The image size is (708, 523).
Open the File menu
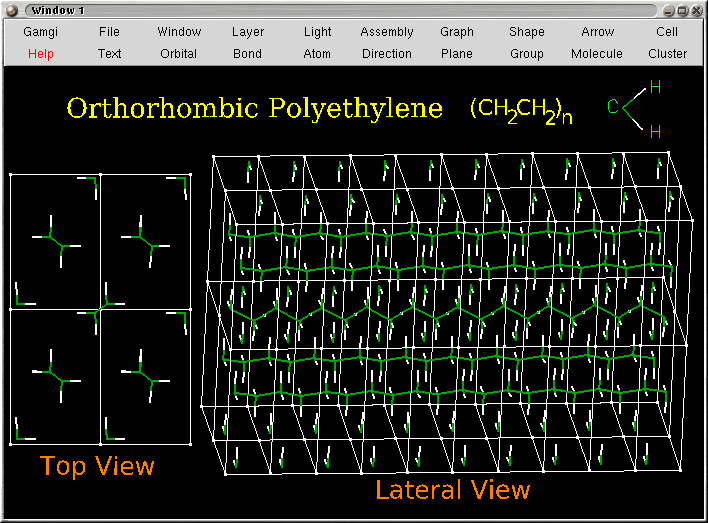(x=109, y=32)
